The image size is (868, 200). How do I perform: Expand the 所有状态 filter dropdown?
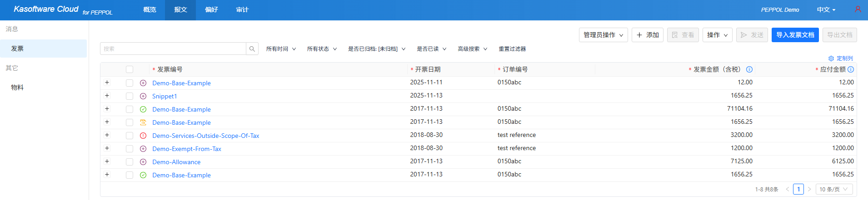click(322, 49)
